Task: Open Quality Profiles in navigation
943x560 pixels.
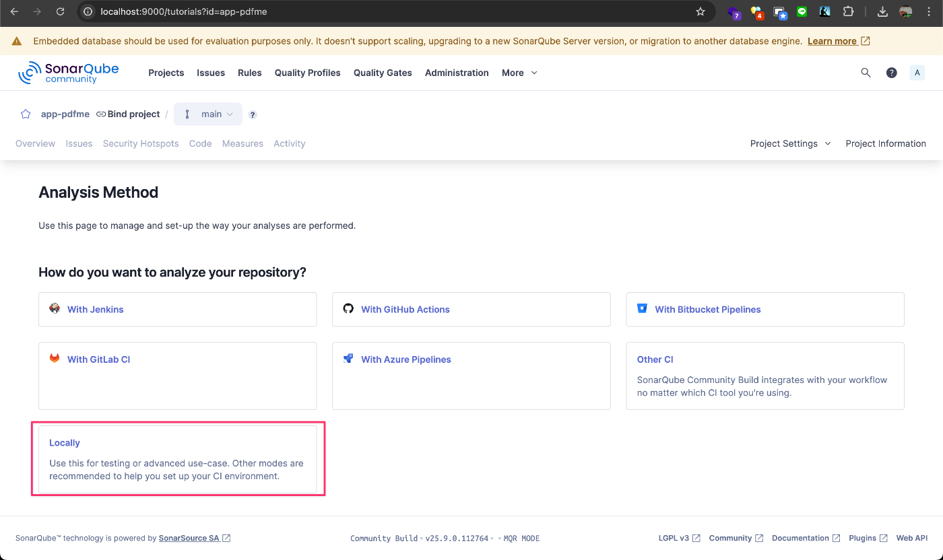Action: [x=307, y=73]
